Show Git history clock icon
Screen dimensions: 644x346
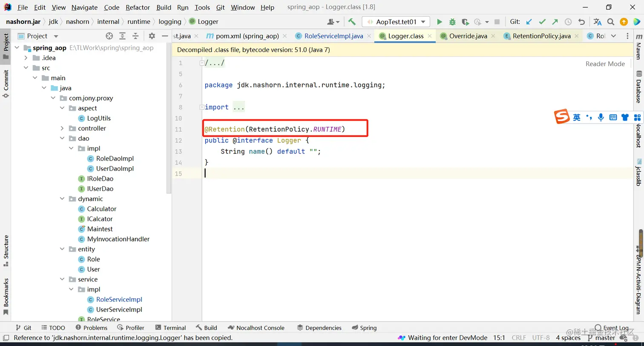[568, 22]
